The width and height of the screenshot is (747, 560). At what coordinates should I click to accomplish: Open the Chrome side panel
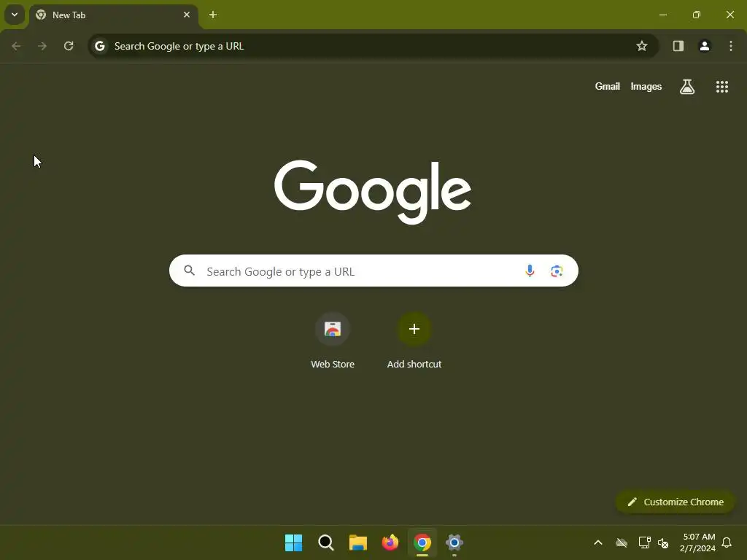(x=678, y=46)
